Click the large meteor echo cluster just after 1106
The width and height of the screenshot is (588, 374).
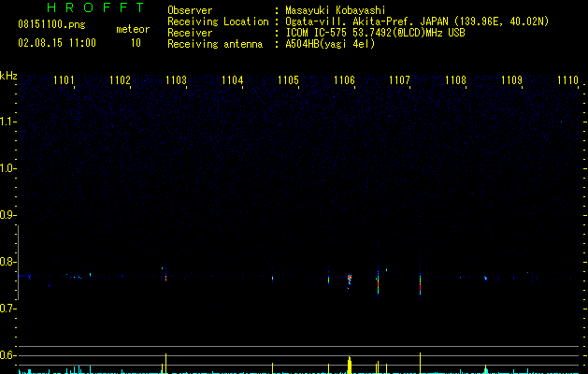coord(350,280)
